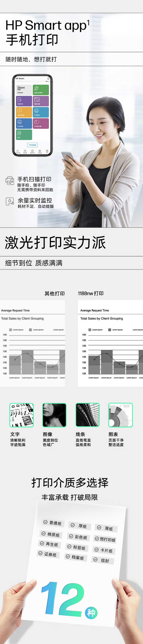The height and width of the screenshot is (644, 143).
Task: Click the 余量实时监控 ink drop icon
Action: (10, 201)
